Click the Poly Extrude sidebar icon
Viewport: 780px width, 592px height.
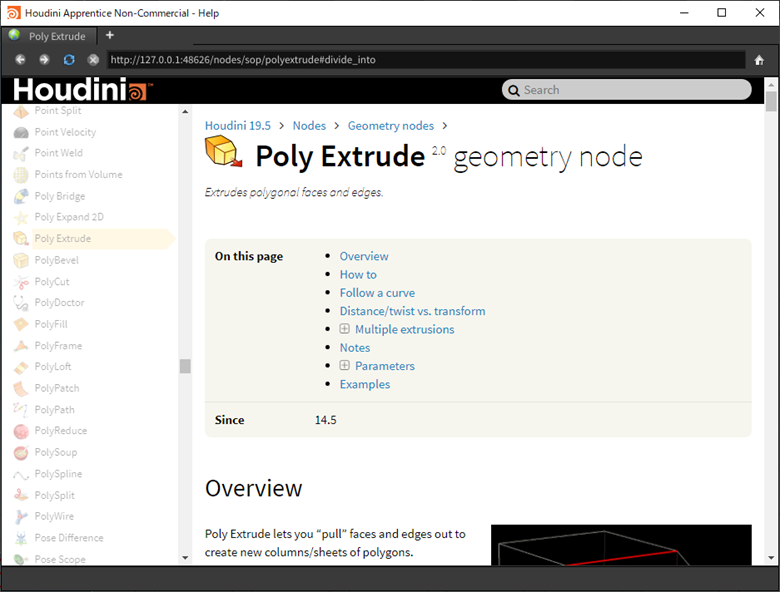pyautogui.click(x=21, y=239)
